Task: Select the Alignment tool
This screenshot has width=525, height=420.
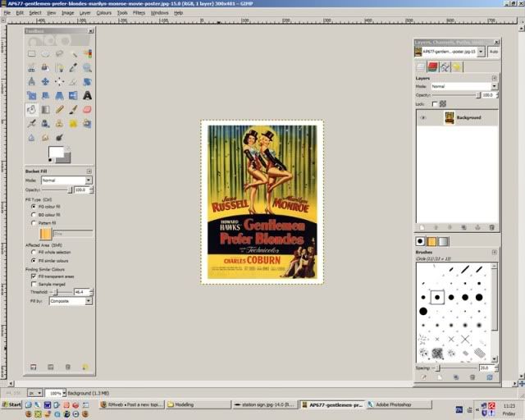Action: pos(59,81)
